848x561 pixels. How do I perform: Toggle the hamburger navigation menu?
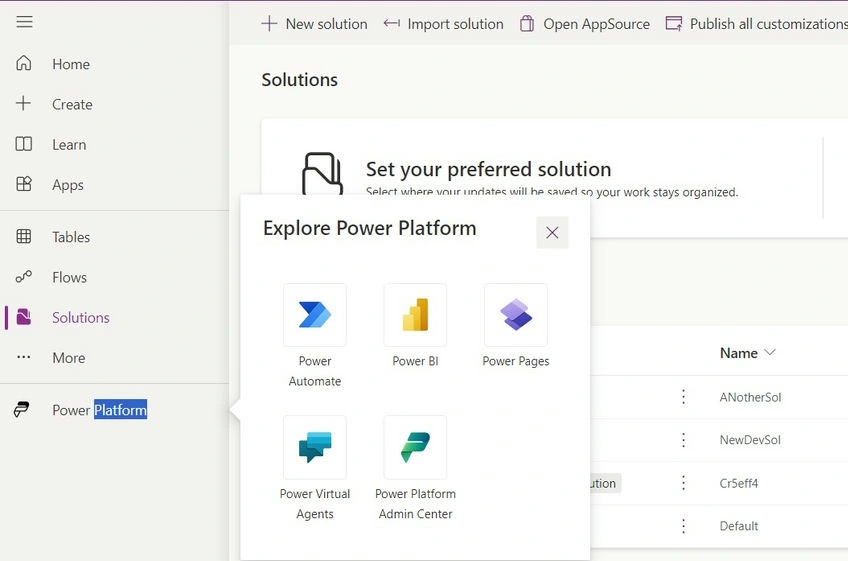pos(24,22)
